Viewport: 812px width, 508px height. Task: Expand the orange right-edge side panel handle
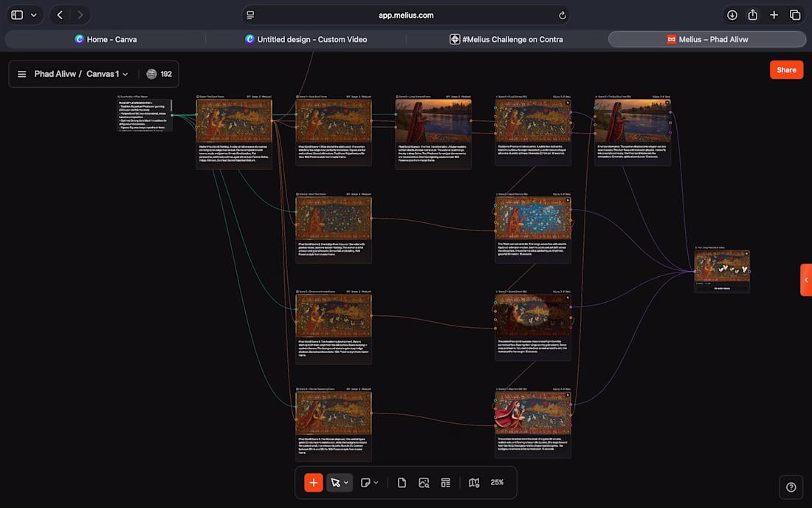click(806, 280)
